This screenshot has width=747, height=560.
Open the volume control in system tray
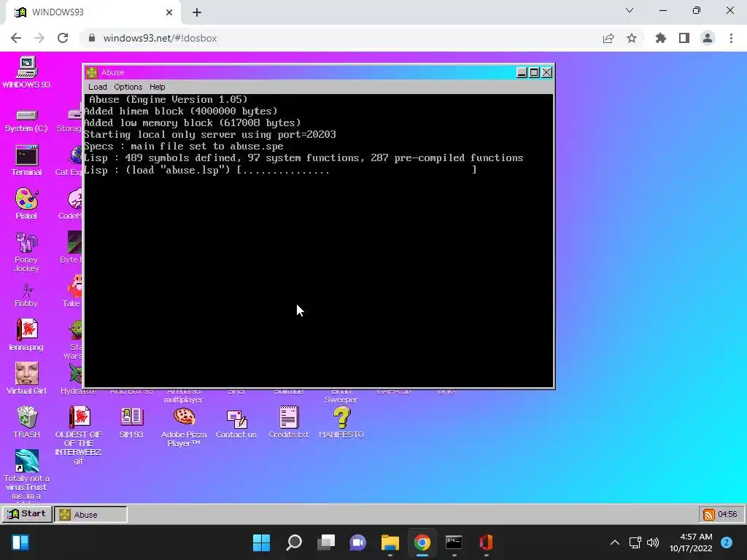click(x=653, y=542)
